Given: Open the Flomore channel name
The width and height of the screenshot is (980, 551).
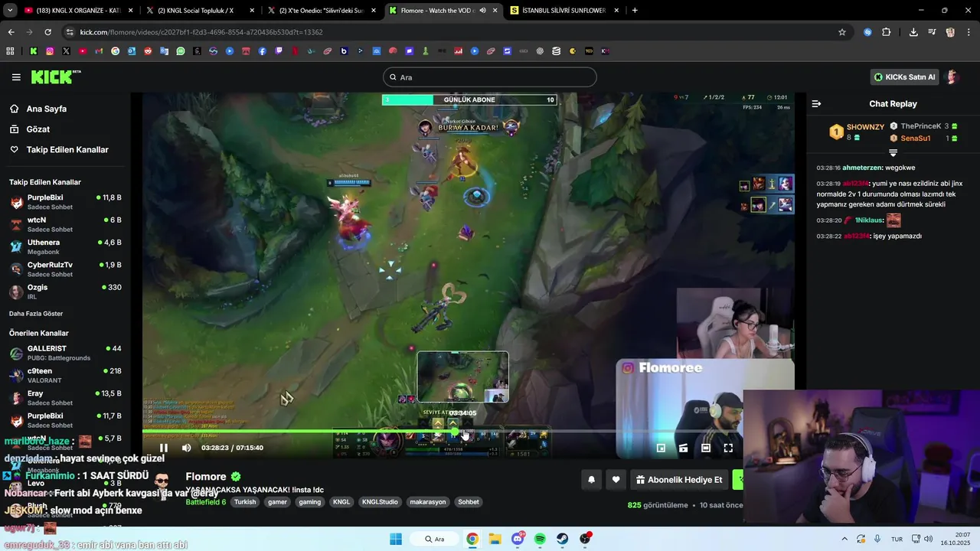Looking at the screenshot, I should coord(206,477).
